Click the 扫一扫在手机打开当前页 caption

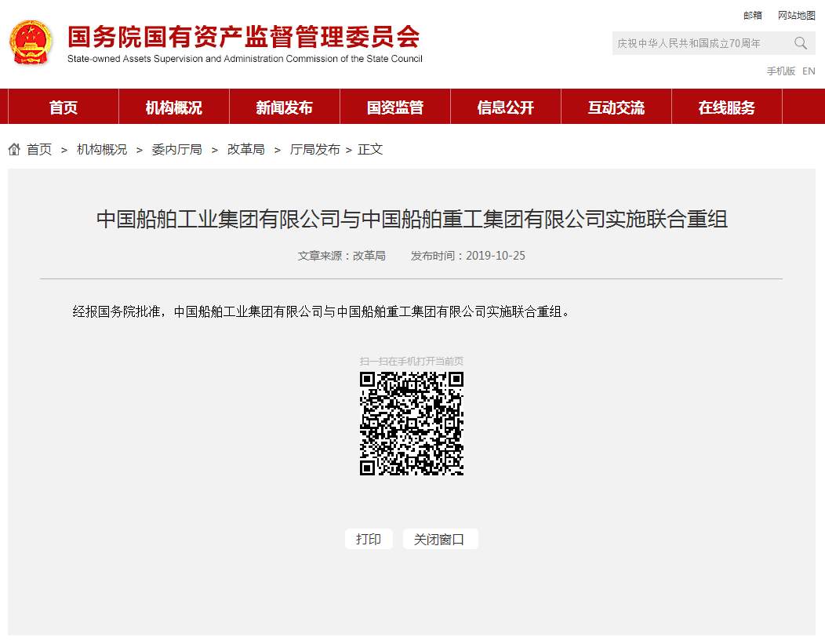point(412,361)
